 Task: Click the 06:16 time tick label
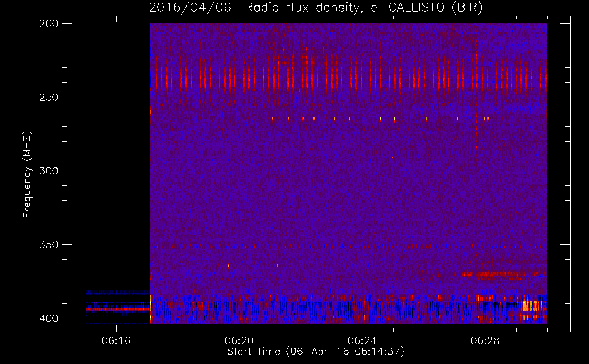coord(116,341)
